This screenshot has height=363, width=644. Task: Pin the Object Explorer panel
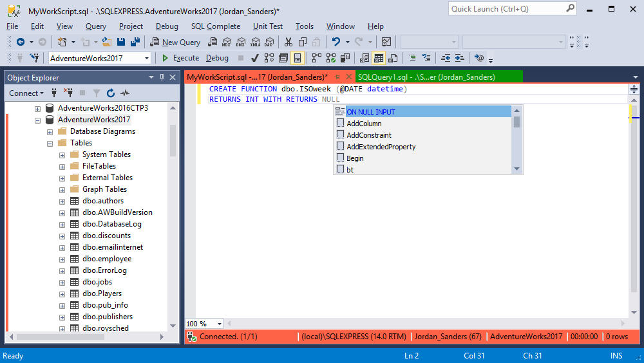coord(161,77)
